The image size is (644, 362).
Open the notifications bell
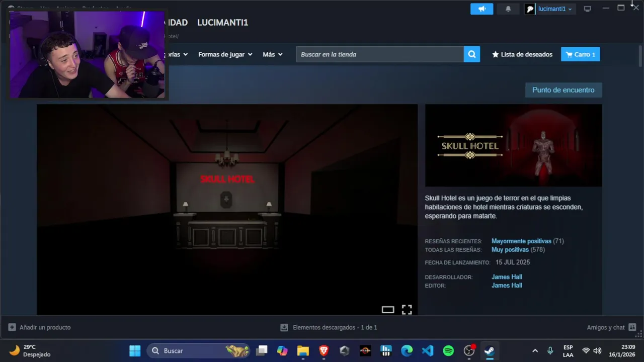[508, 9]
